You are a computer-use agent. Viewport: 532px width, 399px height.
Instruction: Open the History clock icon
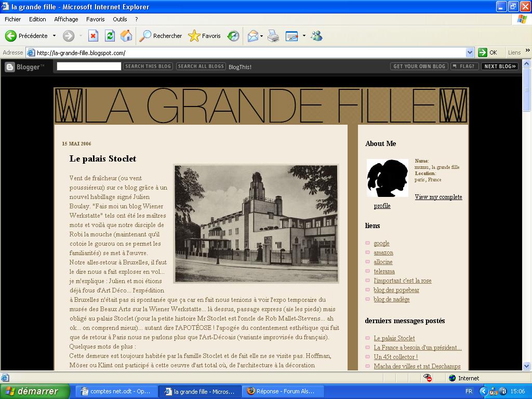(233, 36)
